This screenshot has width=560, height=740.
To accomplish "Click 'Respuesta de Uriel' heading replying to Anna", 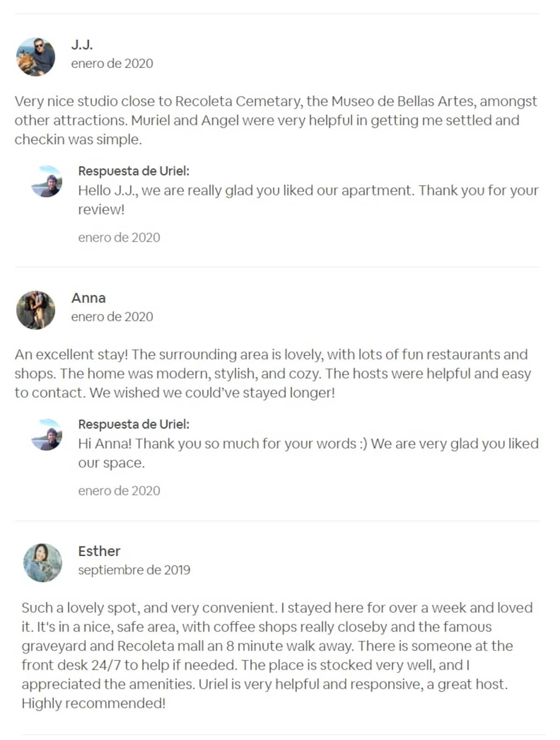I will [133, 424].
